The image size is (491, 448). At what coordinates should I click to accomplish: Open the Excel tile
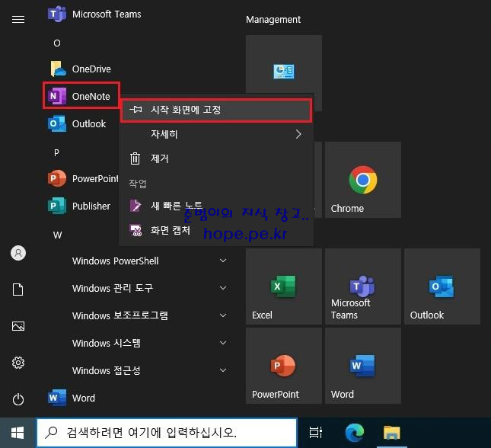(284, 286)
